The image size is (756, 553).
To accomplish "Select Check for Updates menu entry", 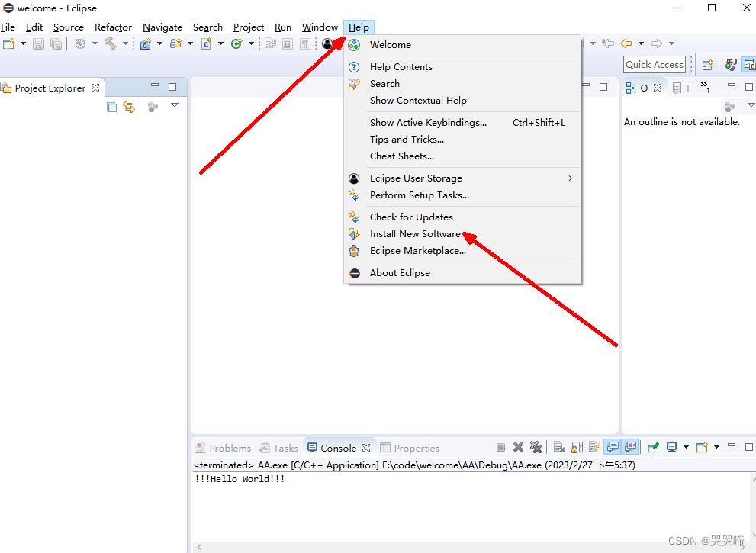I will pyautogui.click(x=463, y=217).
